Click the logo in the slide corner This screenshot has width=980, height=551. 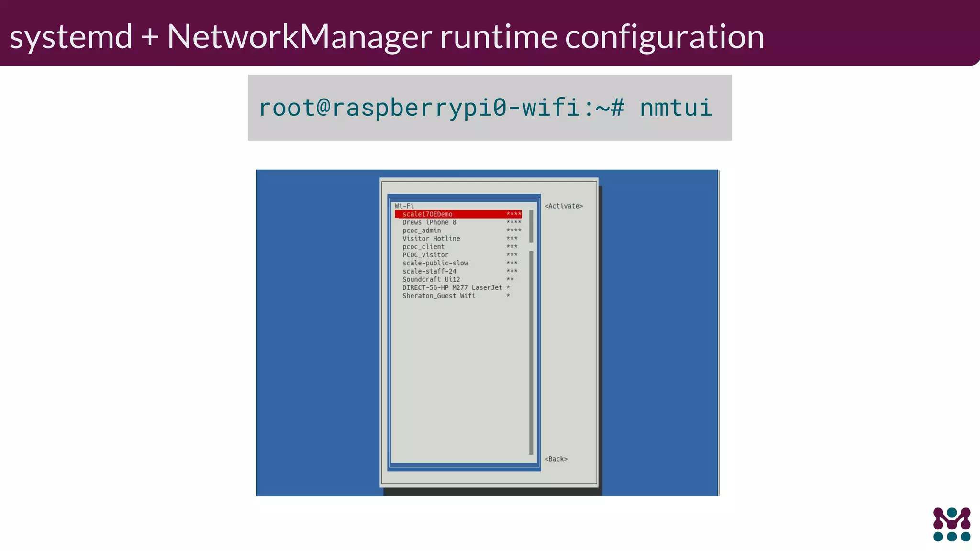952,524
